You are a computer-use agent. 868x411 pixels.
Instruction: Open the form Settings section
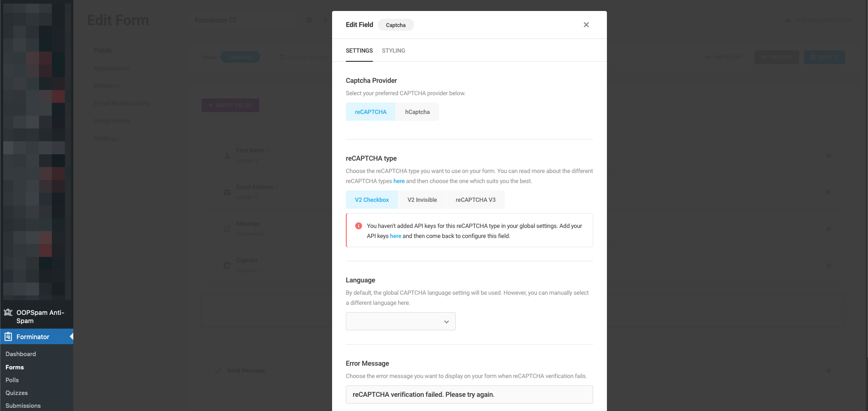[x=106, y=139]
